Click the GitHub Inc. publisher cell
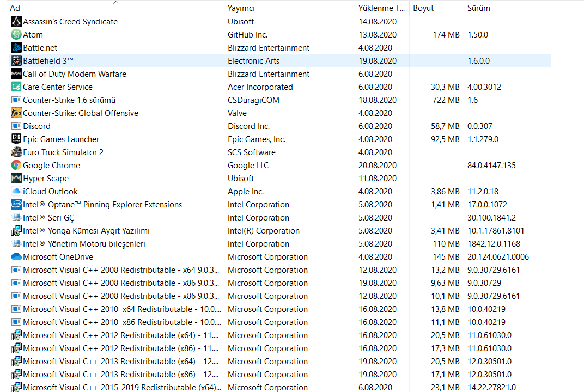This screenshot has height=392, width=584. pos(248,35)
